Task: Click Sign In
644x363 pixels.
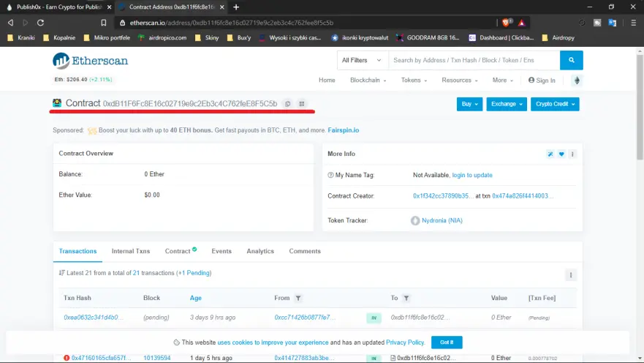Action: (542, 81)
